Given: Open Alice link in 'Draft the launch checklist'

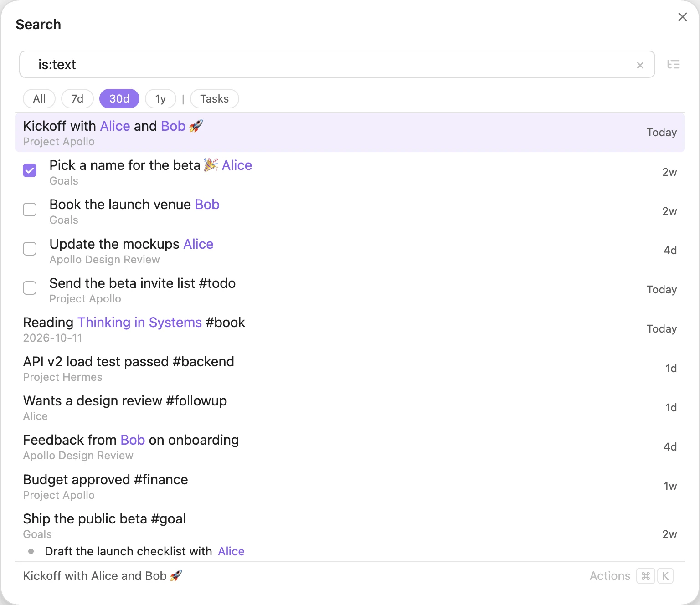Looking at the screenshot, I should pos(231,551).
